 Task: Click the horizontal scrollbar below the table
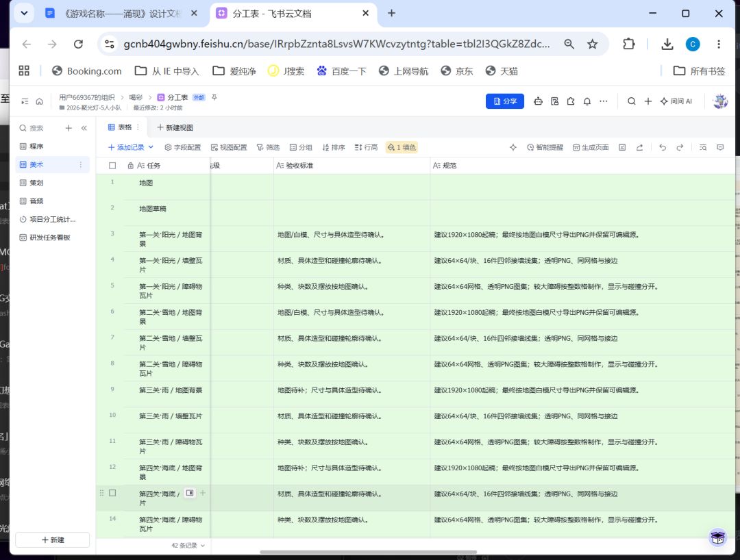point(368,552)
